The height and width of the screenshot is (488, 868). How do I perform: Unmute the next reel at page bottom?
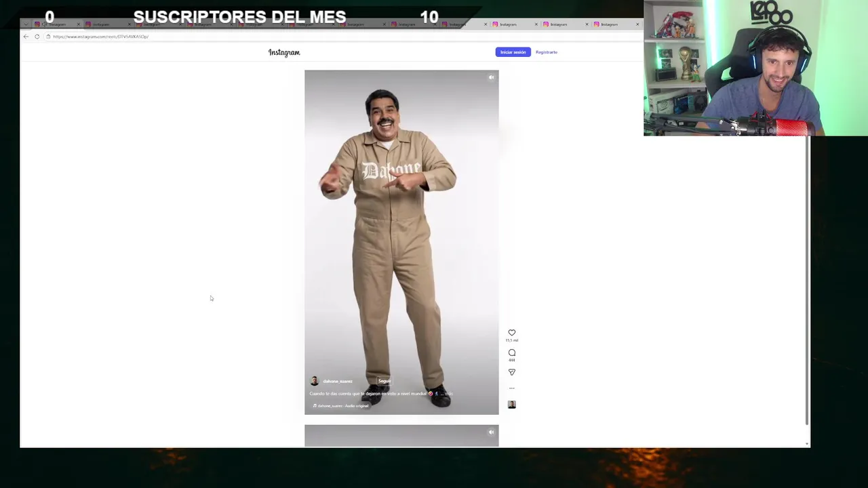[x=492, y=432]
